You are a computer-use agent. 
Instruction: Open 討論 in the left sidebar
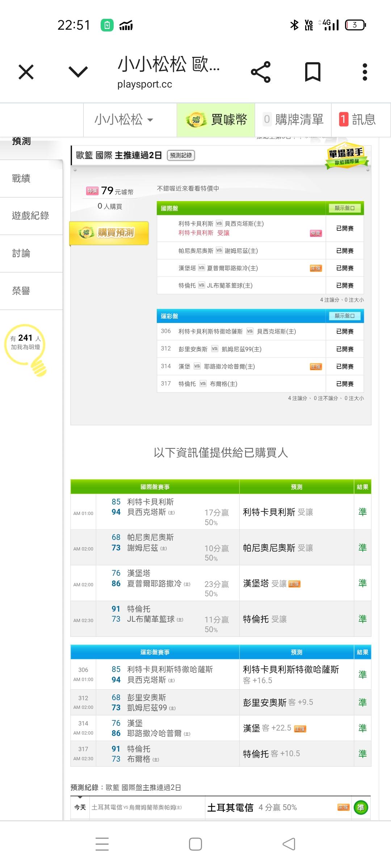coord(21,253)
